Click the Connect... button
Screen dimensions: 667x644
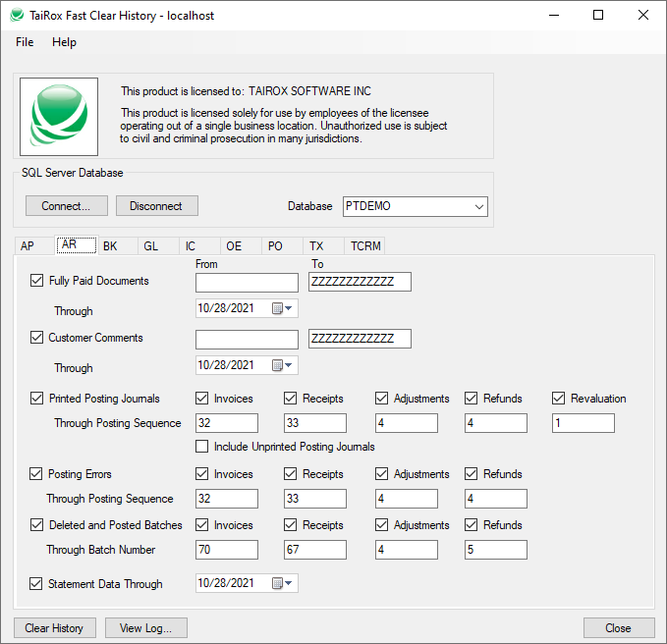[67, 206]
